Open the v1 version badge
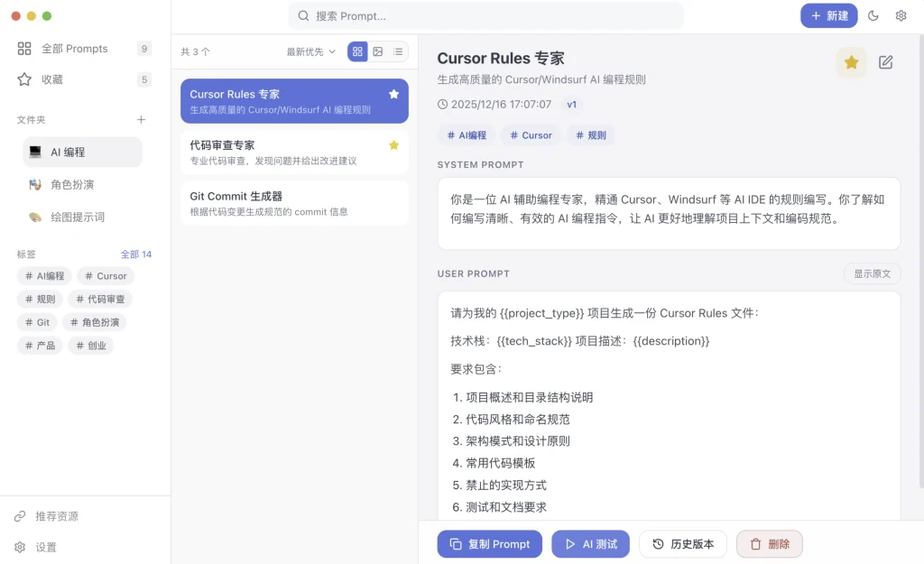 [x=571, y=105]
